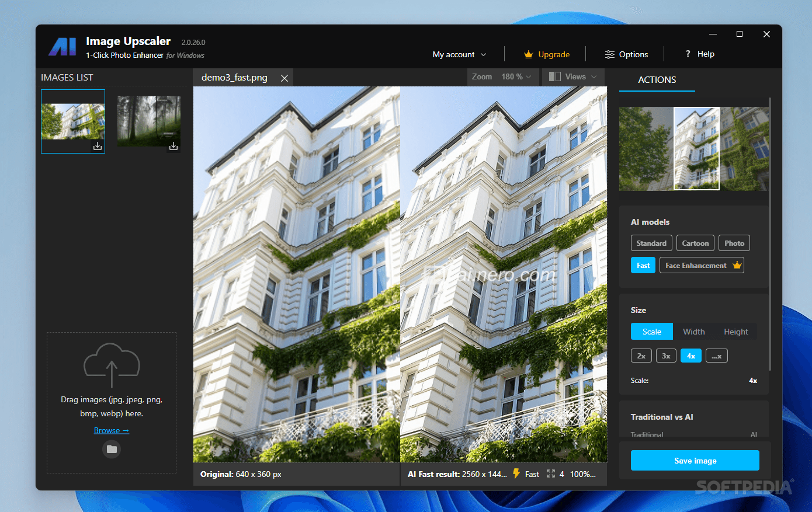812x512 pixels.
Task: Switch to the Height size tab
Action: (x=736, y=332)
